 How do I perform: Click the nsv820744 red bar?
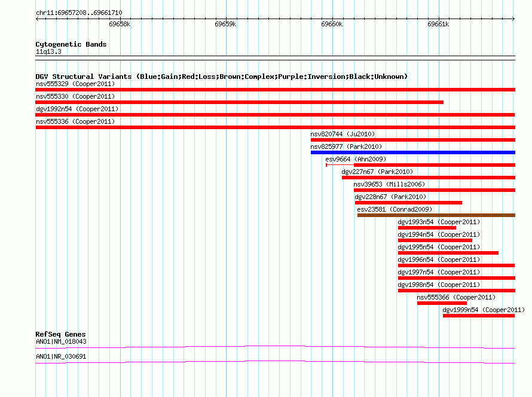[413, 140]
